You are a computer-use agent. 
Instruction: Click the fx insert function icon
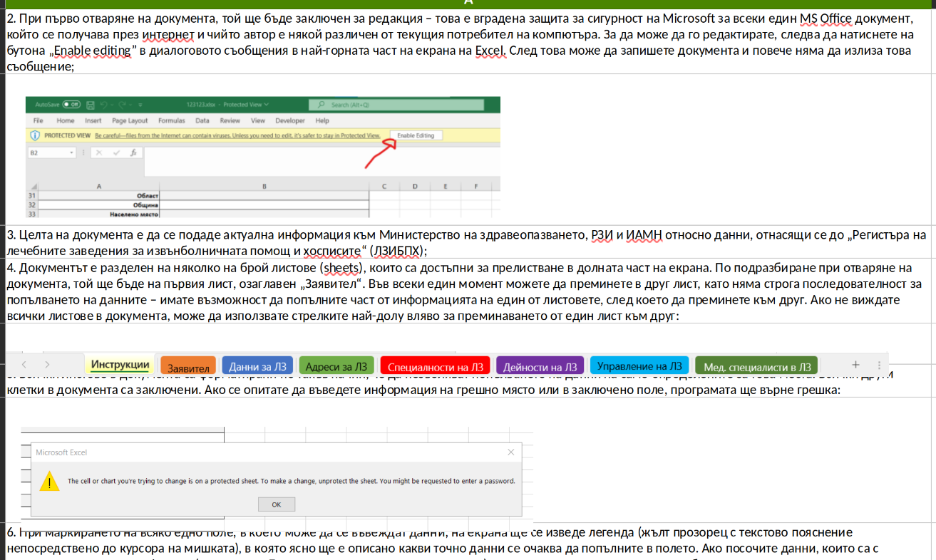[133, 152]
